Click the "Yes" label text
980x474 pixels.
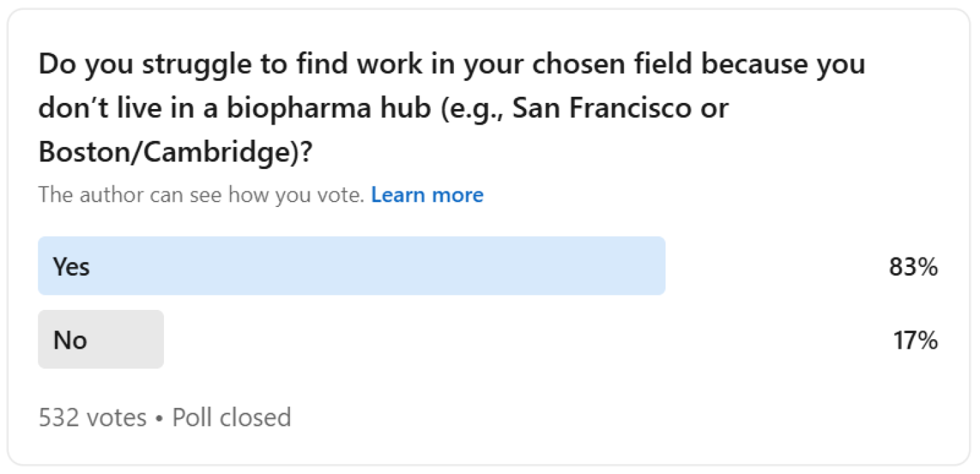(x=71, y=267)
